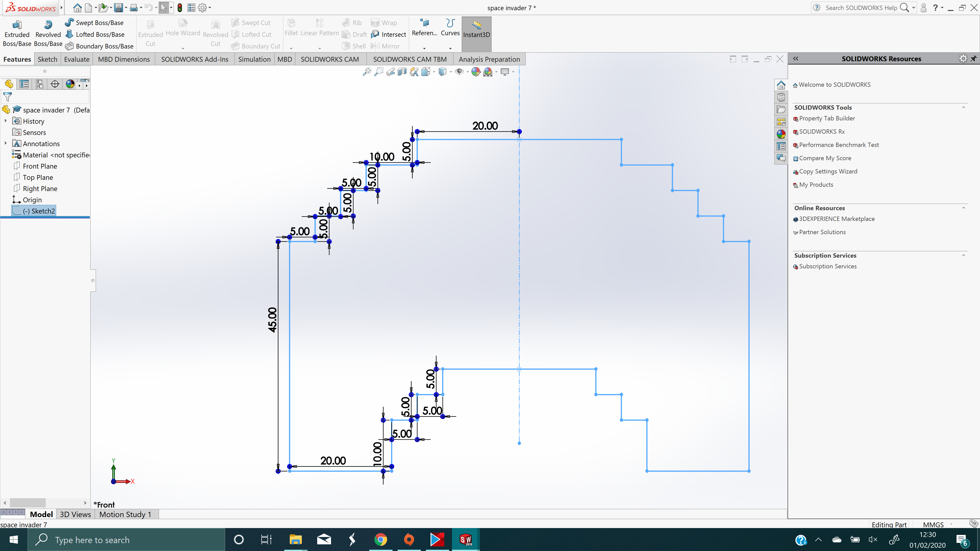
Task: Open the DimXpertManager tab
Action: click(55, 84)
